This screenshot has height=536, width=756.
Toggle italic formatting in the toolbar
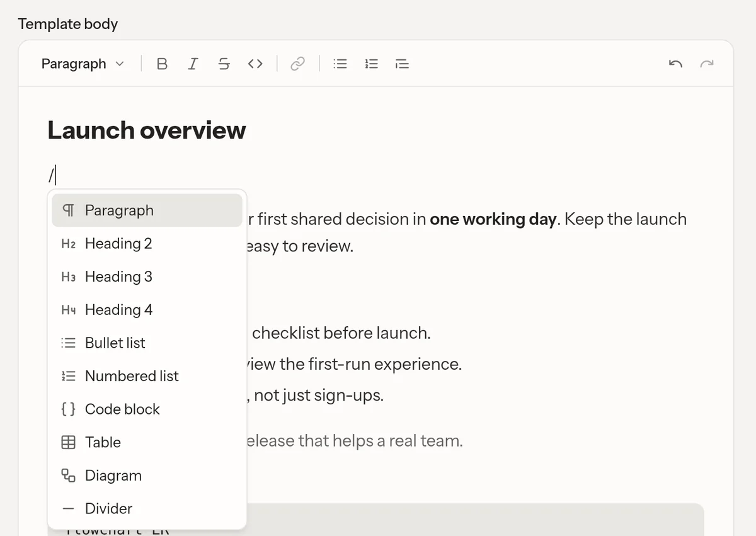tap(193, 64)
